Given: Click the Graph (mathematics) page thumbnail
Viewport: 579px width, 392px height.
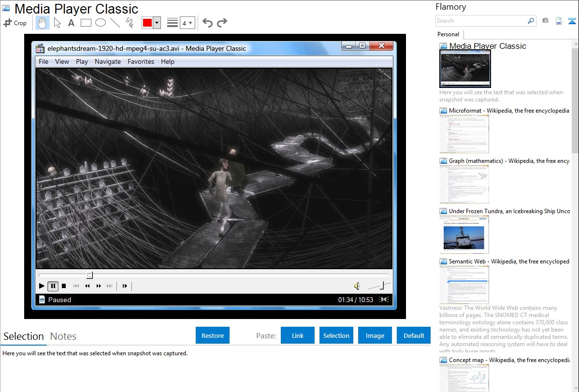Looking at the screenshot, I should click(x=464, y=184).
